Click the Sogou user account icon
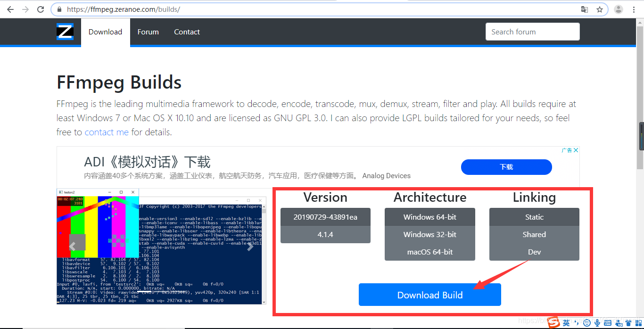Screen dimensions: 644x329 click(x=619, y=322)
